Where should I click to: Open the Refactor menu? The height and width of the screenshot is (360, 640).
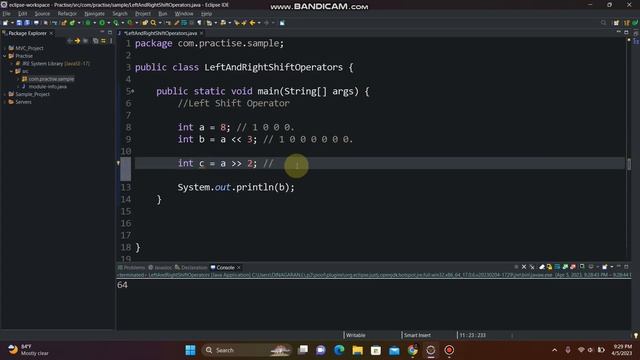pyautogui.click(x=67, y=13)
